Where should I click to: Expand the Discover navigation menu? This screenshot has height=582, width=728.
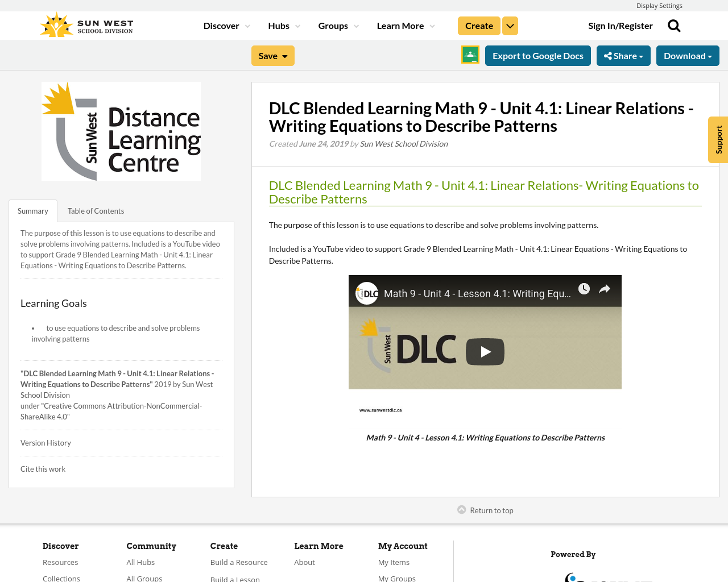click(x=224, y=24)
